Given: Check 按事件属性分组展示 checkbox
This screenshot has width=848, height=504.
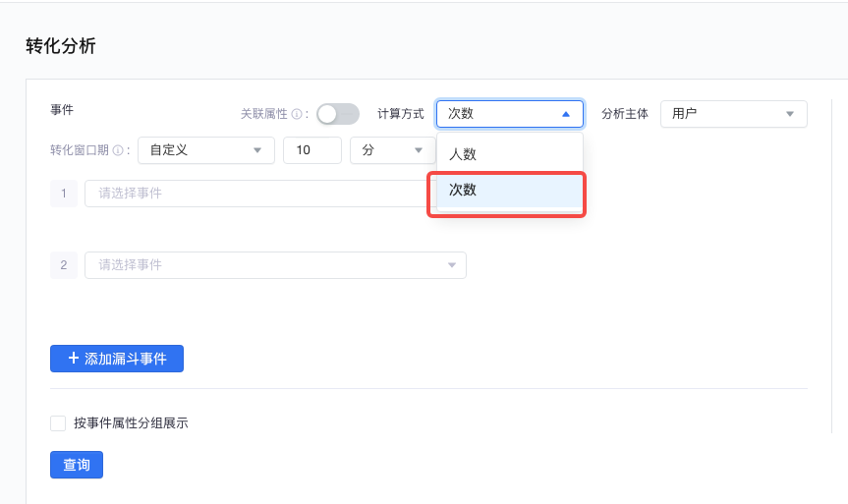Looking at the screenshot, I should tap(58, 422).
